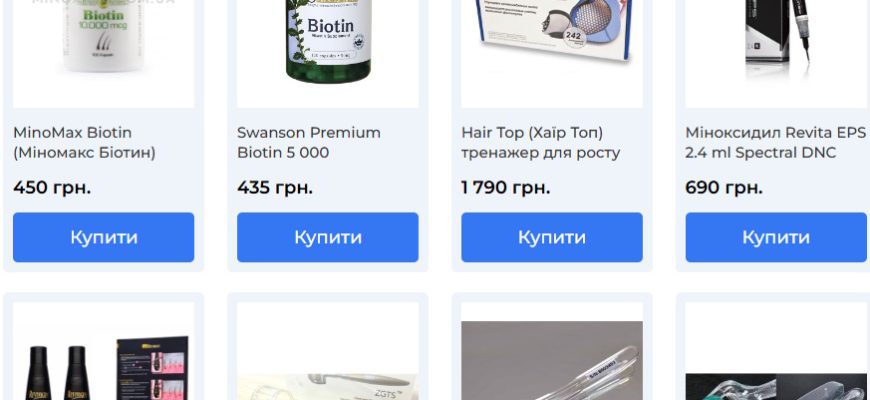870x400 pixels.
Task: Buy the Revita EPS Spectral DNC minoxidil
Action: point(776,237)
